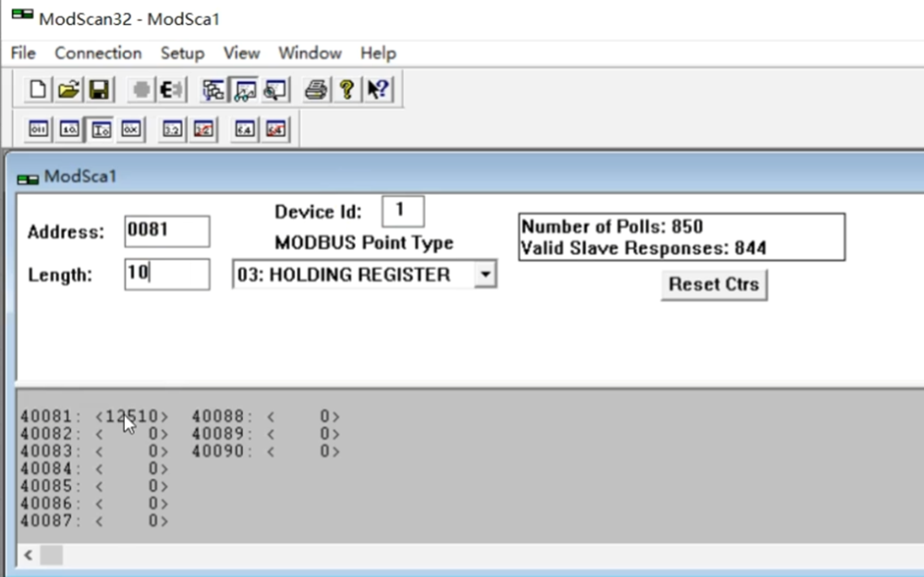Open the Help menu
This screenshot has width=924, height=577.
pos(378,53)
